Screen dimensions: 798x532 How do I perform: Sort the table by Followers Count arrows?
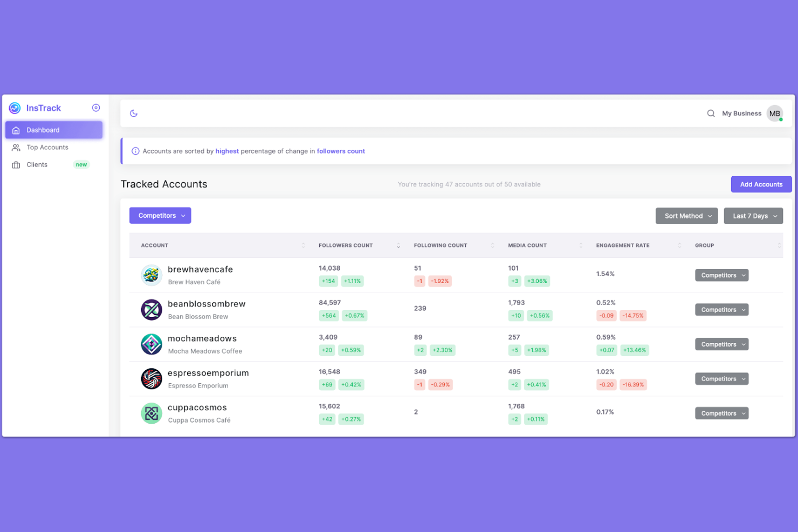click(x=398, y=245)
